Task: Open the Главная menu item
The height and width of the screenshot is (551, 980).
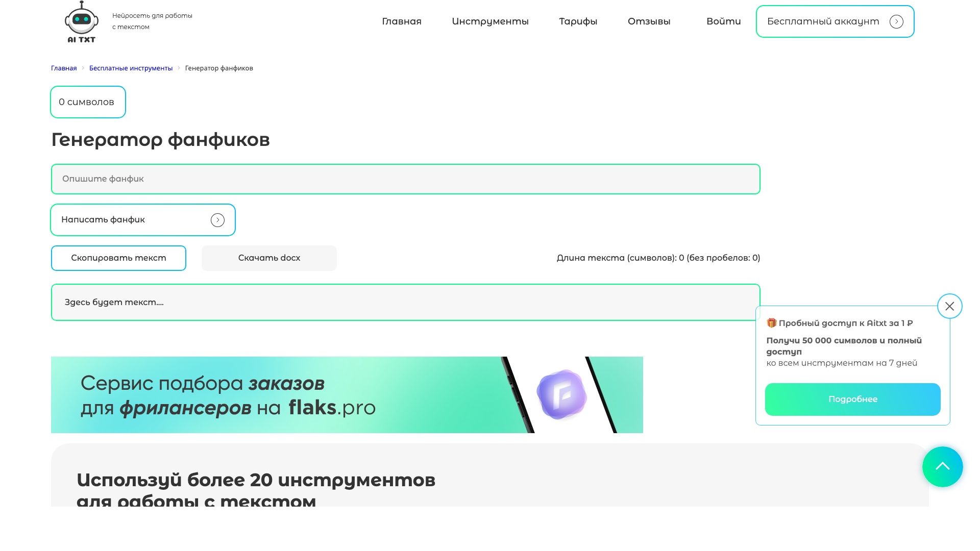Action: pos(402,21)
